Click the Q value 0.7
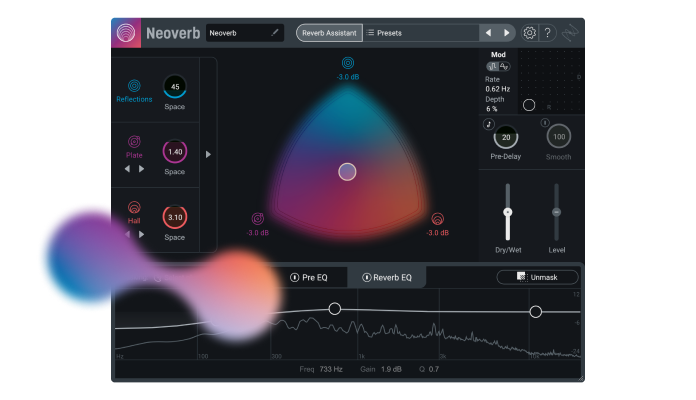696x400 pixels. pos(434,369)
